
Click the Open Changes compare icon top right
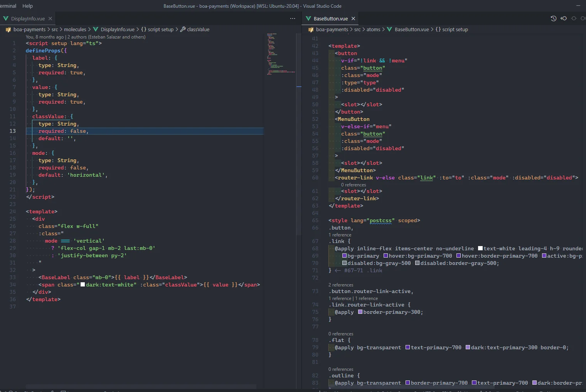(x=563, y=18)
